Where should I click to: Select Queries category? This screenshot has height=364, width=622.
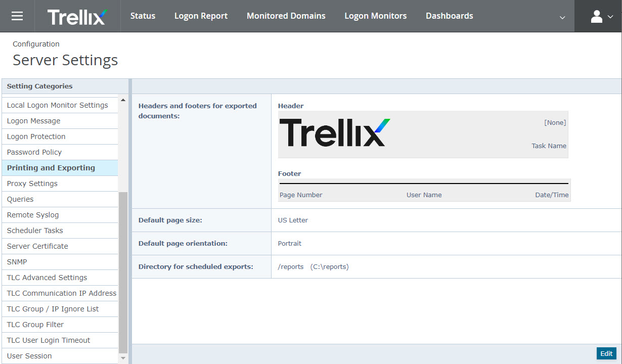(60, 199)
